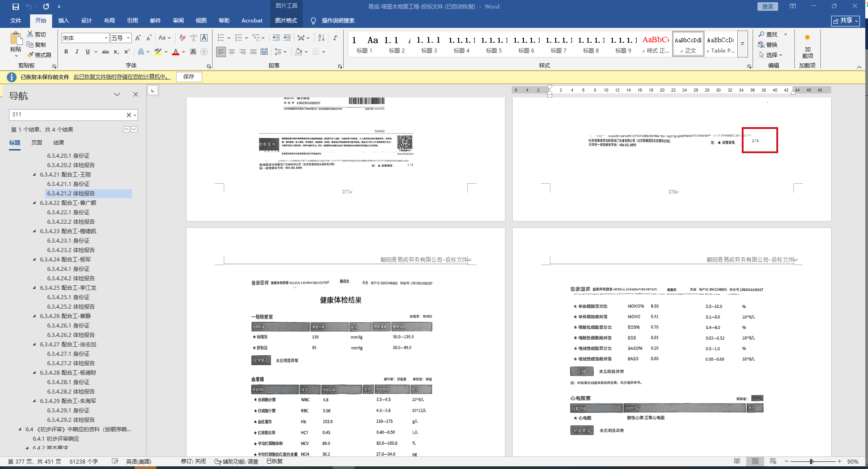Clear the navigation search with the X
This screenshot has width=868, height=469.
click(x=129, y=115)
